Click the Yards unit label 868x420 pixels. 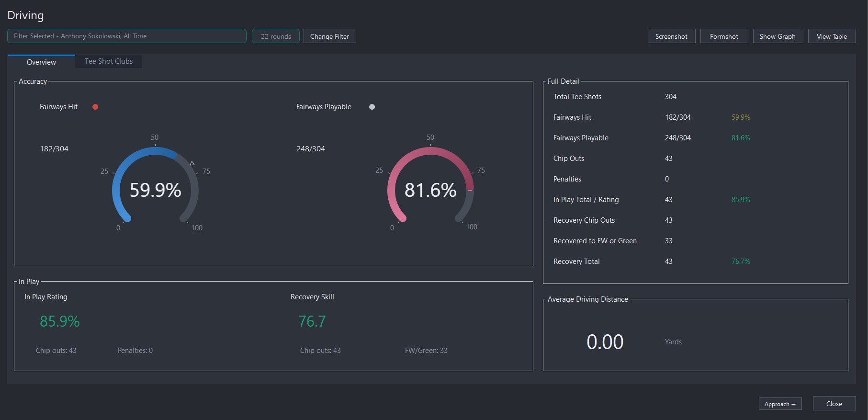point(673,342)
